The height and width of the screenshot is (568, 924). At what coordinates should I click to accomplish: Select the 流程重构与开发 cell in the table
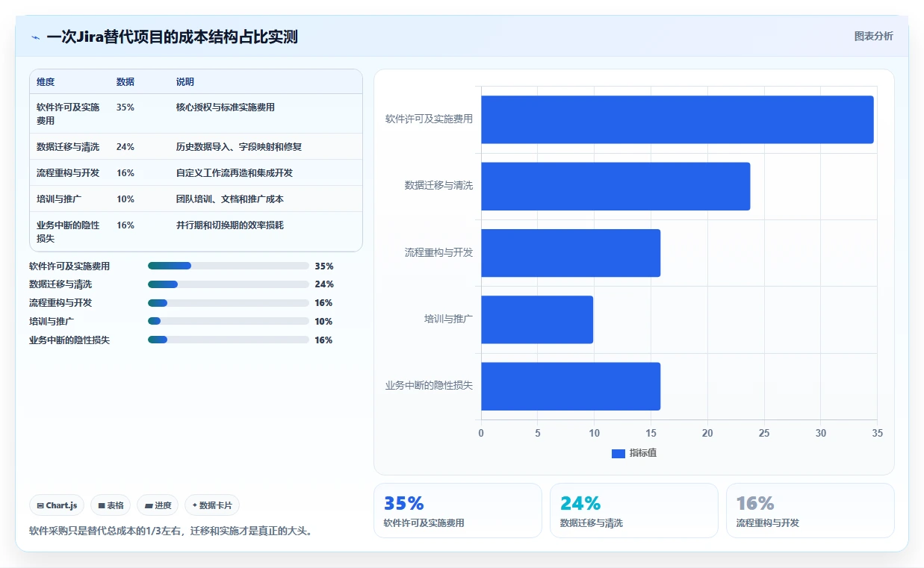(x=68, y=173)
